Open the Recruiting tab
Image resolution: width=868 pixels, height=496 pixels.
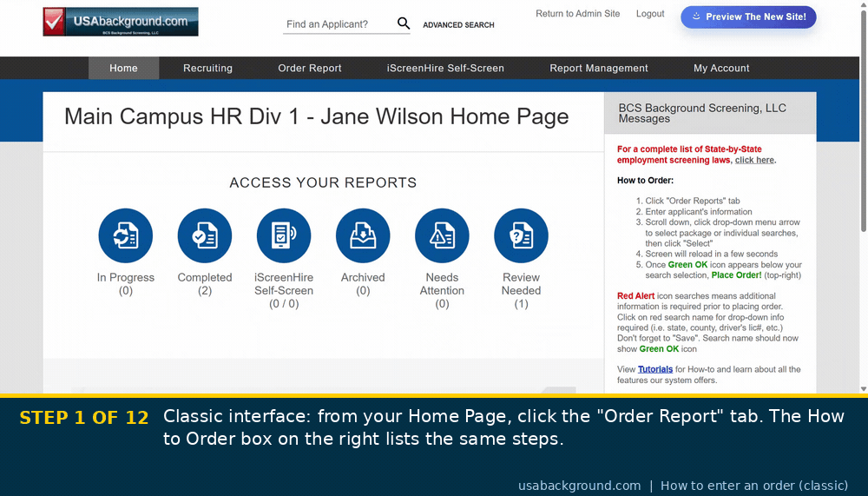click(x=207, y=68)
